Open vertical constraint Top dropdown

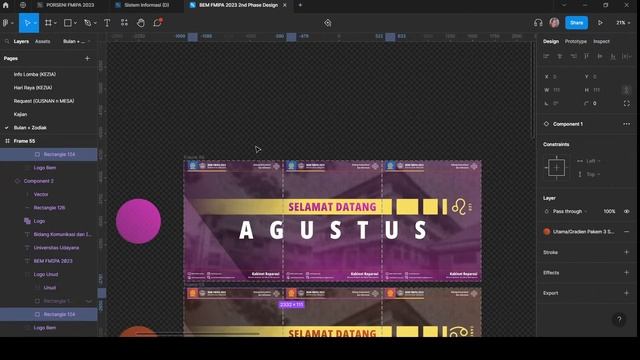(588, 174)
